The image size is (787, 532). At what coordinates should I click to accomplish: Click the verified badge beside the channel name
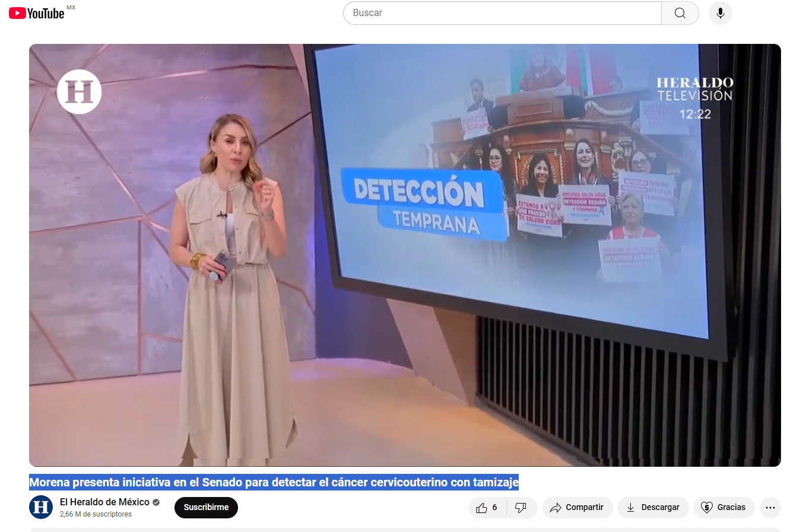(x=156, y=502)
